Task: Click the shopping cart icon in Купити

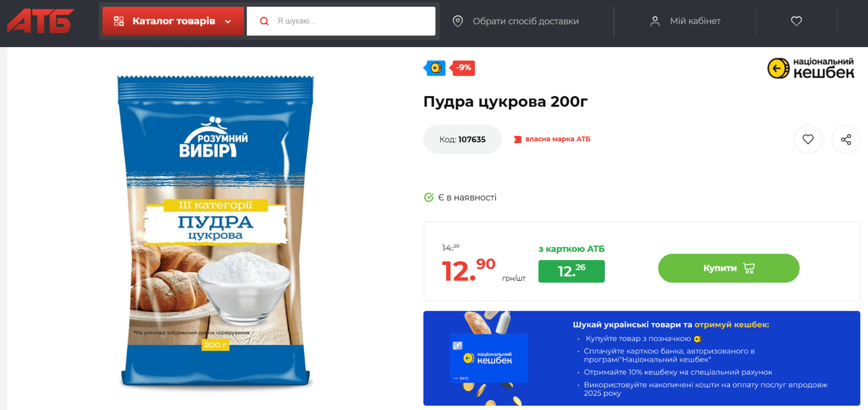Action: click(749, 268)
